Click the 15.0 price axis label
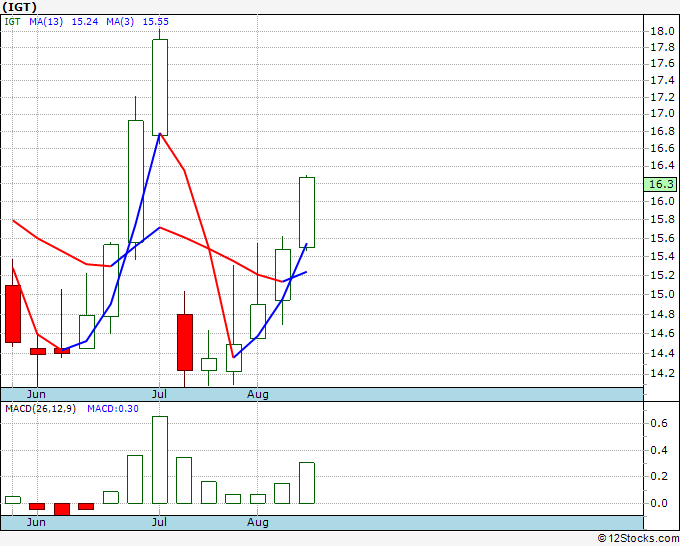 662,294
